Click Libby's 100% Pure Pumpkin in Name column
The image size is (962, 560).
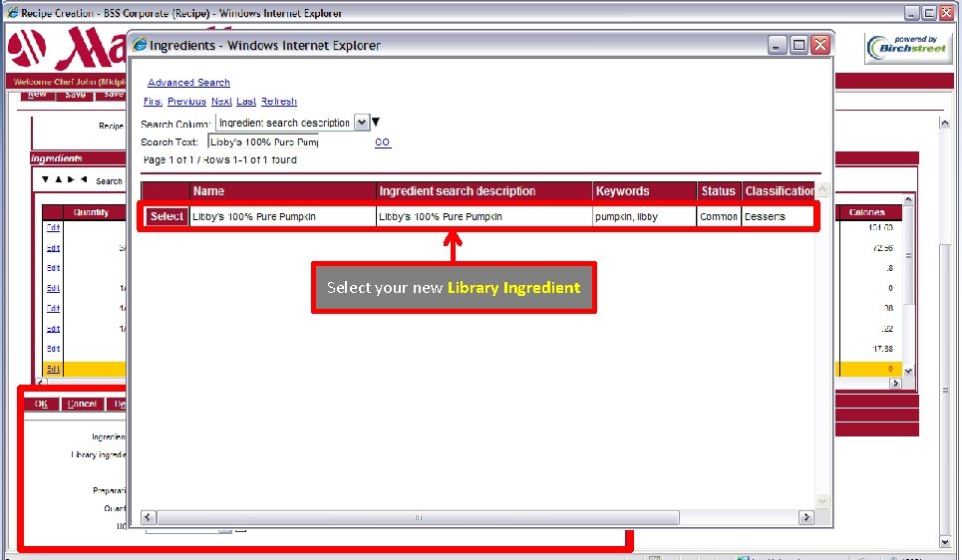[x=254, y=216]
